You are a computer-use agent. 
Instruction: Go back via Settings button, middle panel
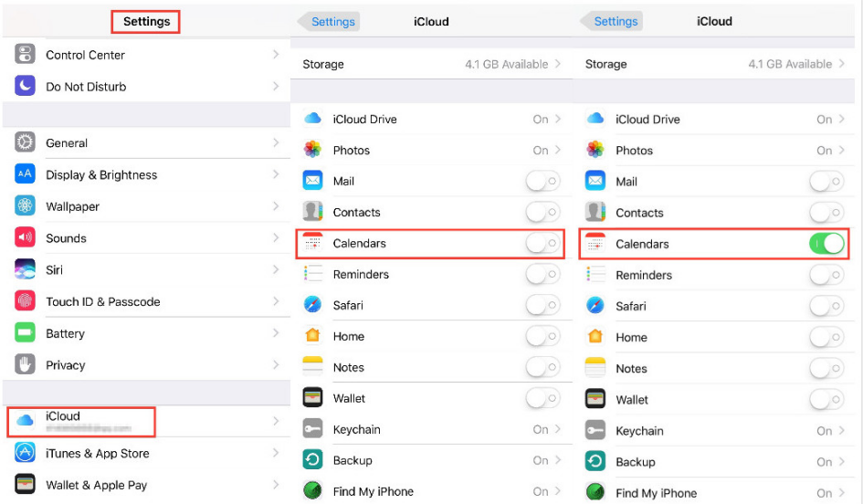click(329, 22)
